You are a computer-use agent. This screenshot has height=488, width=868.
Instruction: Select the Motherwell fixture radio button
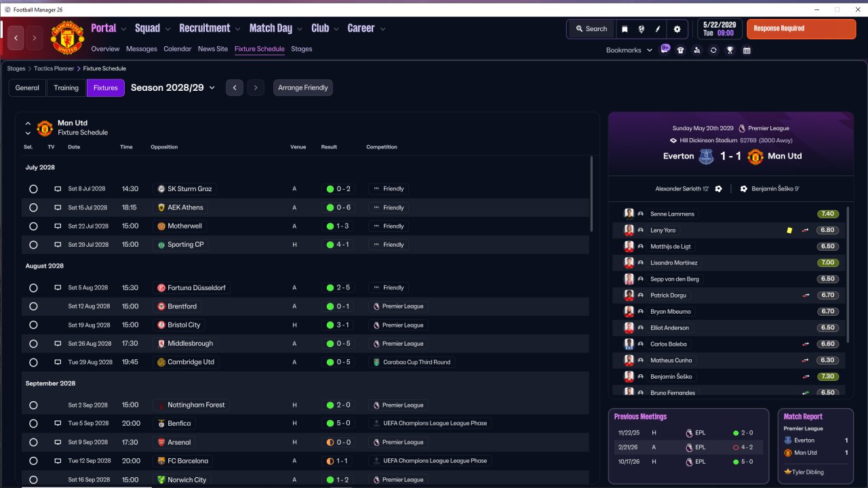coord(33,226)
